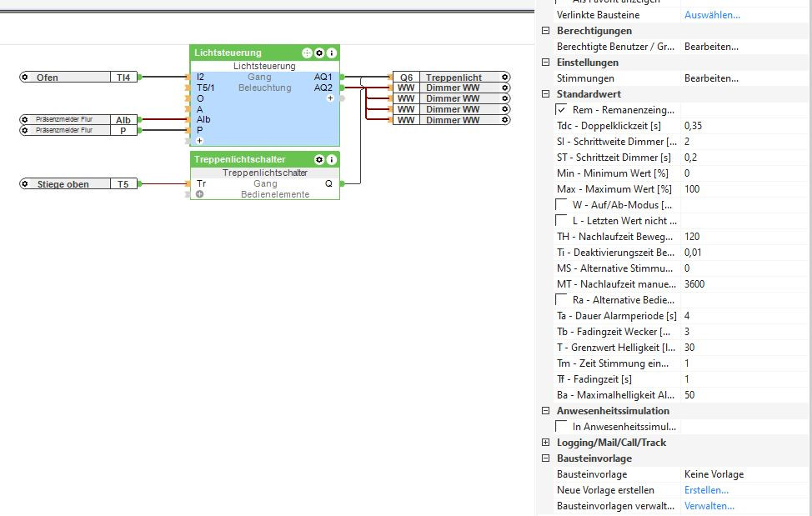The height and width of the screenshot is (516, 812).
Task: Click gear icon of Präsenzmelder Flur Alb input
Action: 24,119
